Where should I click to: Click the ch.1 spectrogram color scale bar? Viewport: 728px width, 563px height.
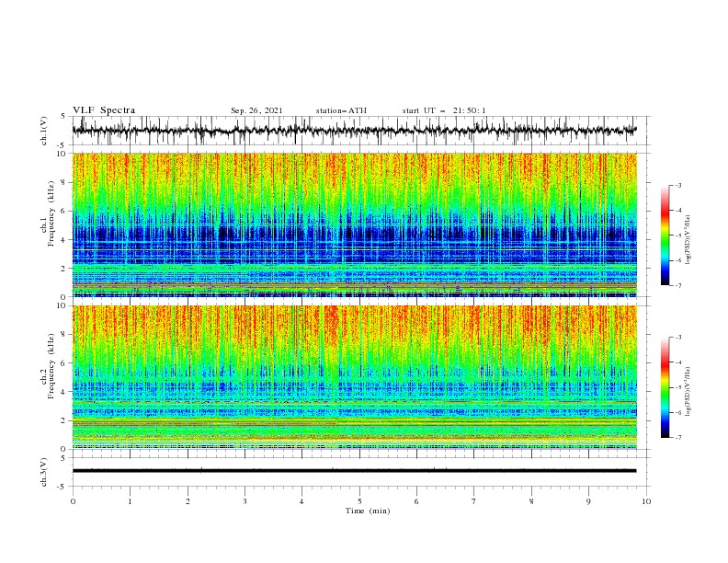click(665, 236)
